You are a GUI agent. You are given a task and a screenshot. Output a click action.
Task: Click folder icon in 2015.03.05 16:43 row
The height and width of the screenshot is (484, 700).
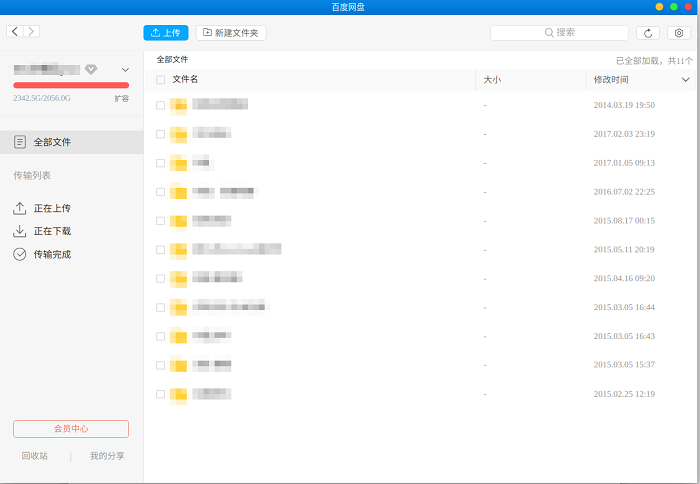coord(179,337)
